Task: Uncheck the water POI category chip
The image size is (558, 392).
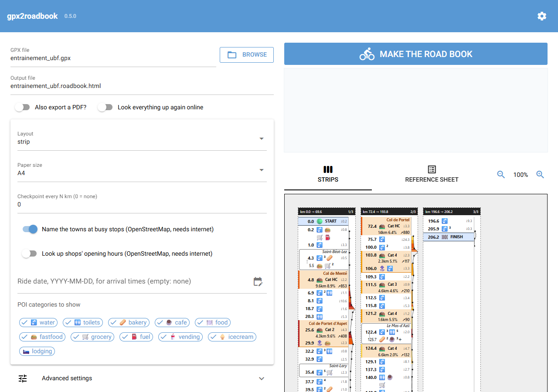Action: pos(38,323)
